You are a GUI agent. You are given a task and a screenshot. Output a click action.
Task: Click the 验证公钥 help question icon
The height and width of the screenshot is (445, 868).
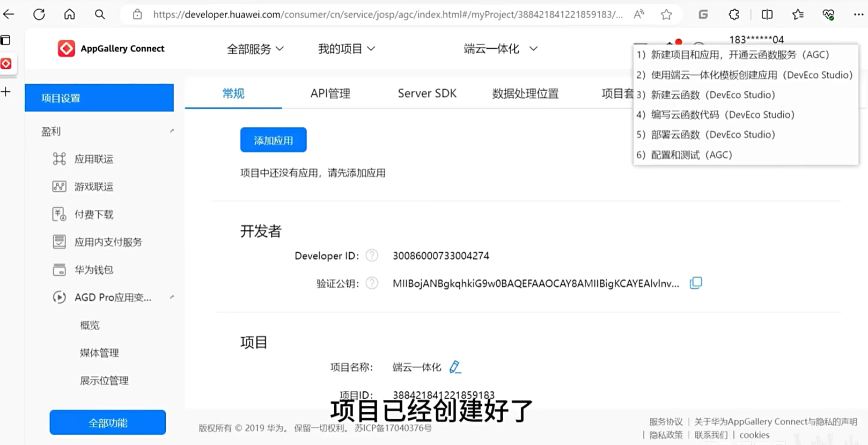[372, 283]
